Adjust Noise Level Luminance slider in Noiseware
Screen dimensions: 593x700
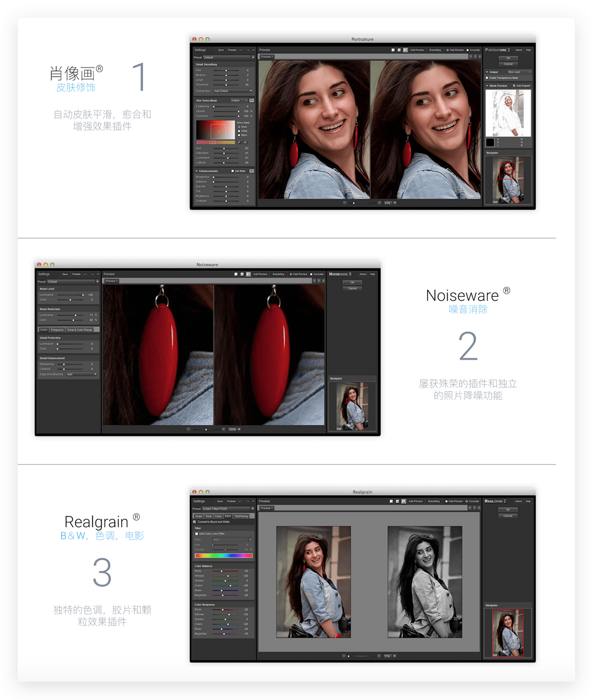70,295
